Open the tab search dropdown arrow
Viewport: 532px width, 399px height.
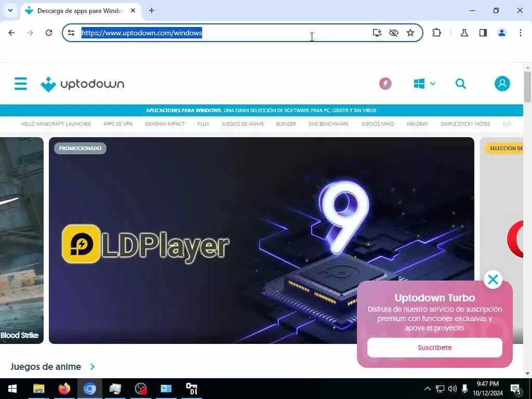point(10,10)
